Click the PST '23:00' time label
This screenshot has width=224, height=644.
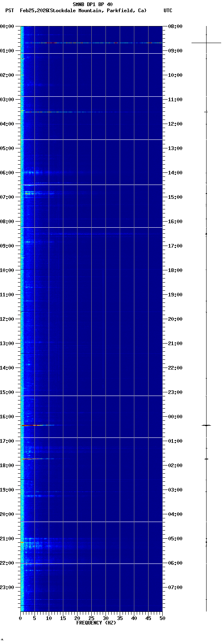7,587
